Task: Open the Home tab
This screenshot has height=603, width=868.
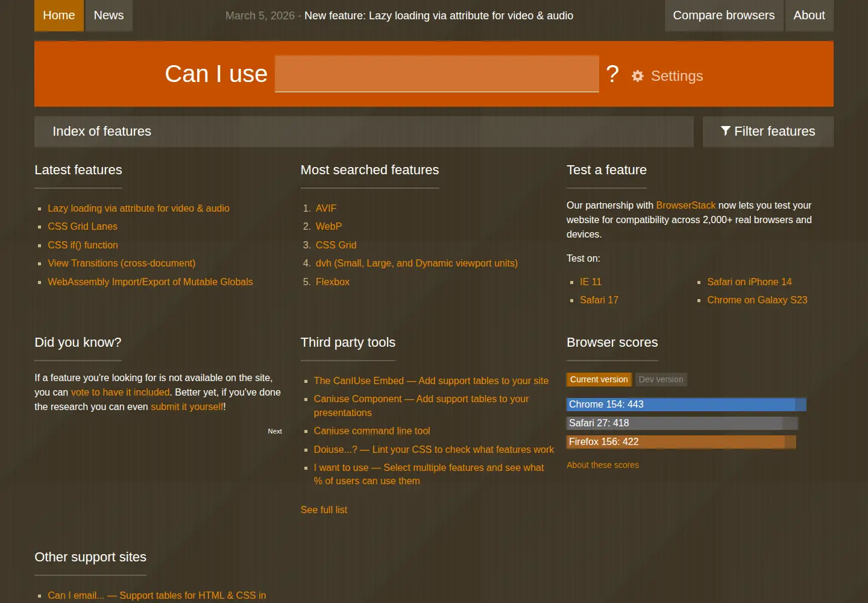Action: point(59,15)
